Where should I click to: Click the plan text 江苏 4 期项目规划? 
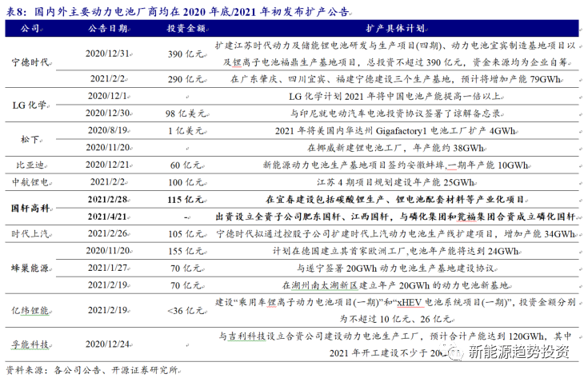click(x=396, y=182)
